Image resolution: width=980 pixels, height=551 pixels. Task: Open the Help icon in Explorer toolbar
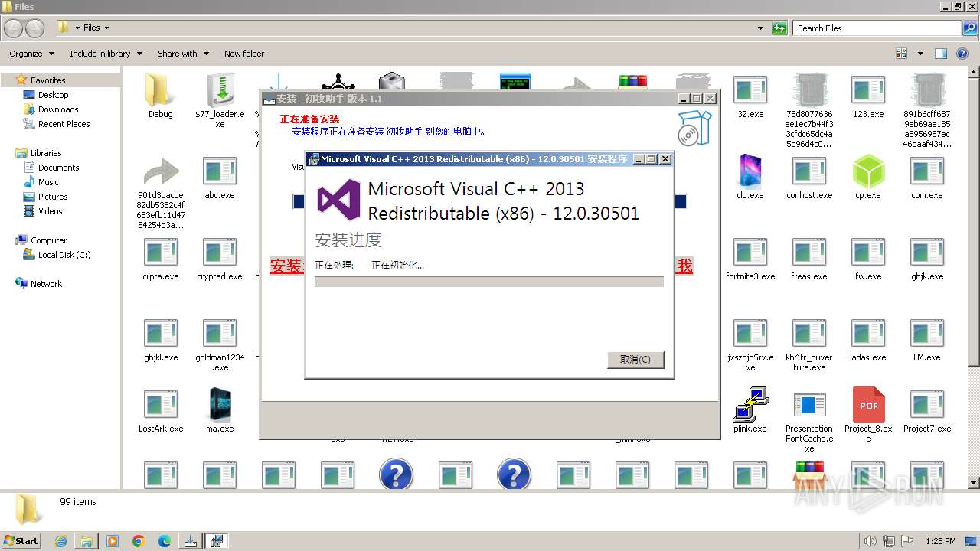[x=962, y=54]
